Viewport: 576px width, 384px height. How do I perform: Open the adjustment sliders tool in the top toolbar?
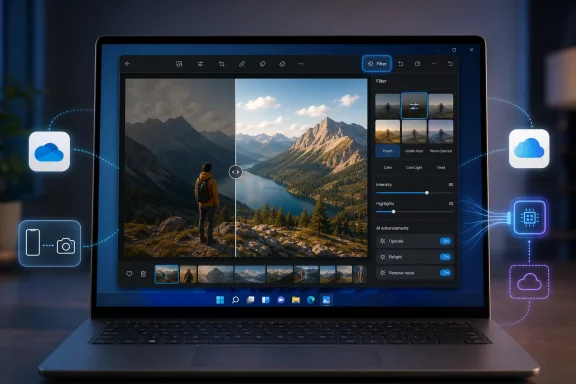[200, 64]
